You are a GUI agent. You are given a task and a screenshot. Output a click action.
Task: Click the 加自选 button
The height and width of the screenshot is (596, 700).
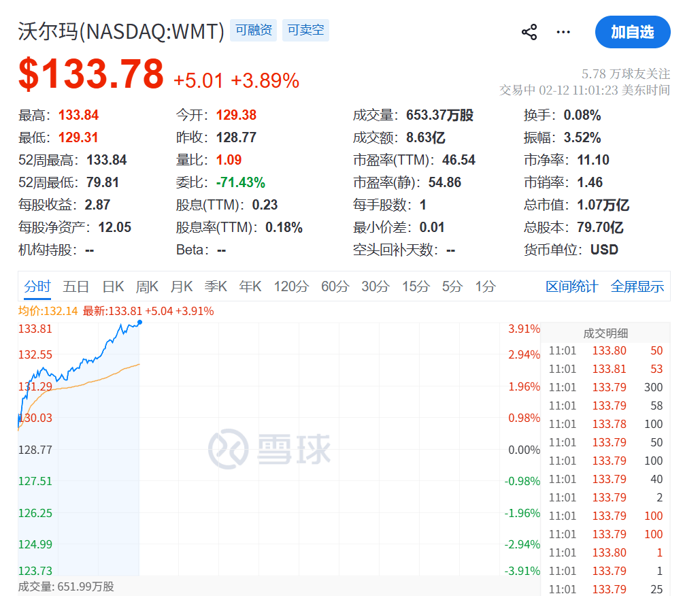[x=632, y=32]
